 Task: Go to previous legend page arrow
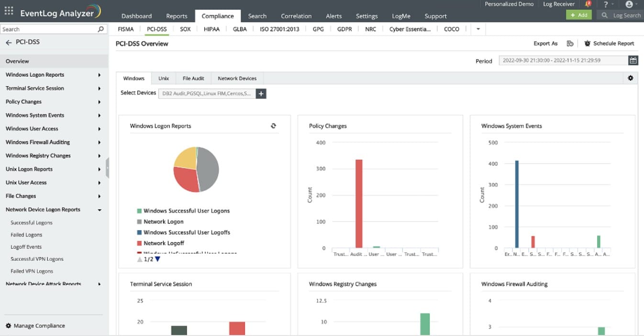pos(140,259)
